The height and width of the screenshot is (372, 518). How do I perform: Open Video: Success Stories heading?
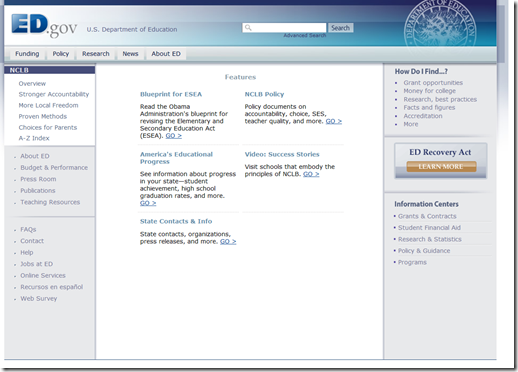(282, 154)
